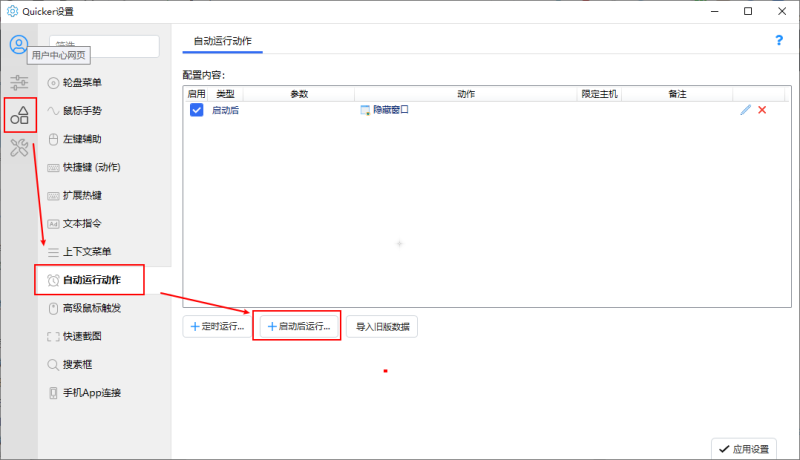
Task: Click the 应用设置 apply button
Action: point(744,449)
